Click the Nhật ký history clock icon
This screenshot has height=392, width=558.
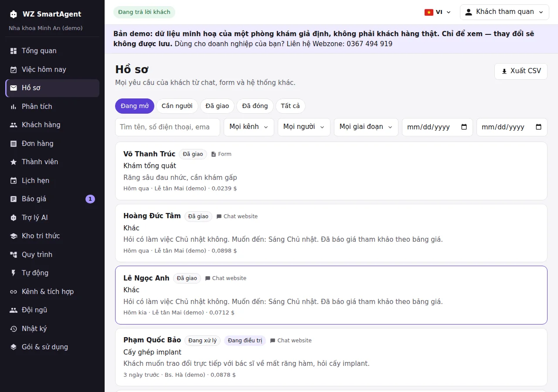click(x=14, y=329)
